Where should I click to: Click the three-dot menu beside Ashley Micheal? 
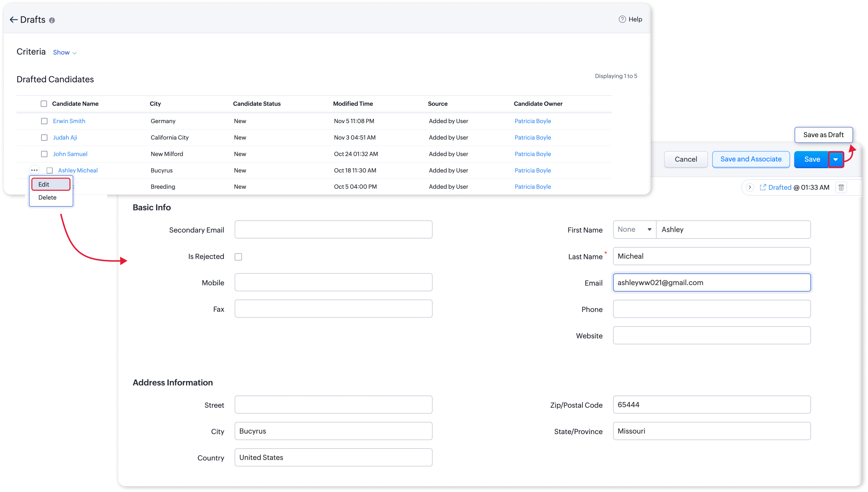pos(34,170)
